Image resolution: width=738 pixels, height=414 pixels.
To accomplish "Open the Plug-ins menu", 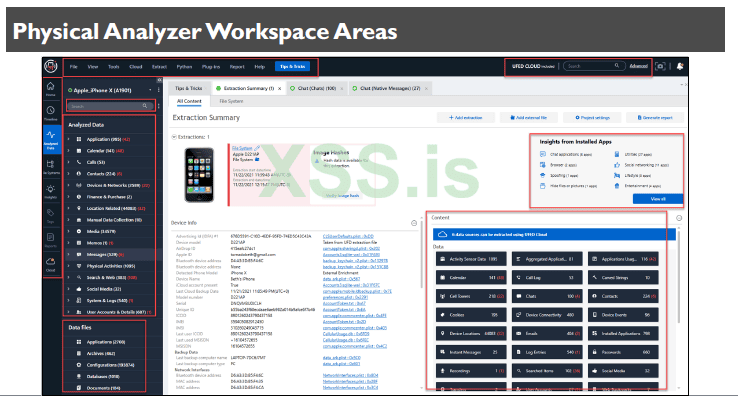I will pos(211,67).
